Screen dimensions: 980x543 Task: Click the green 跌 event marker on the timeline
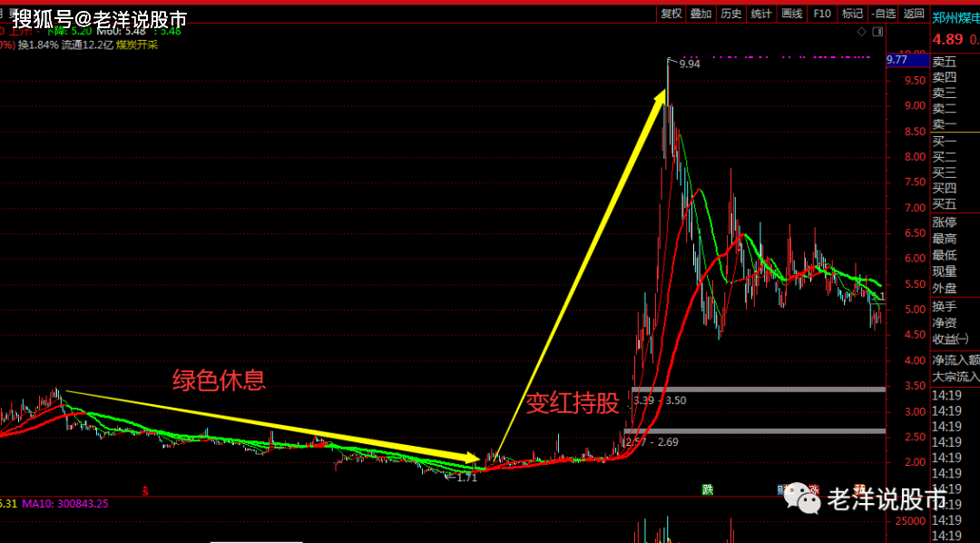(x=707, y=489)
